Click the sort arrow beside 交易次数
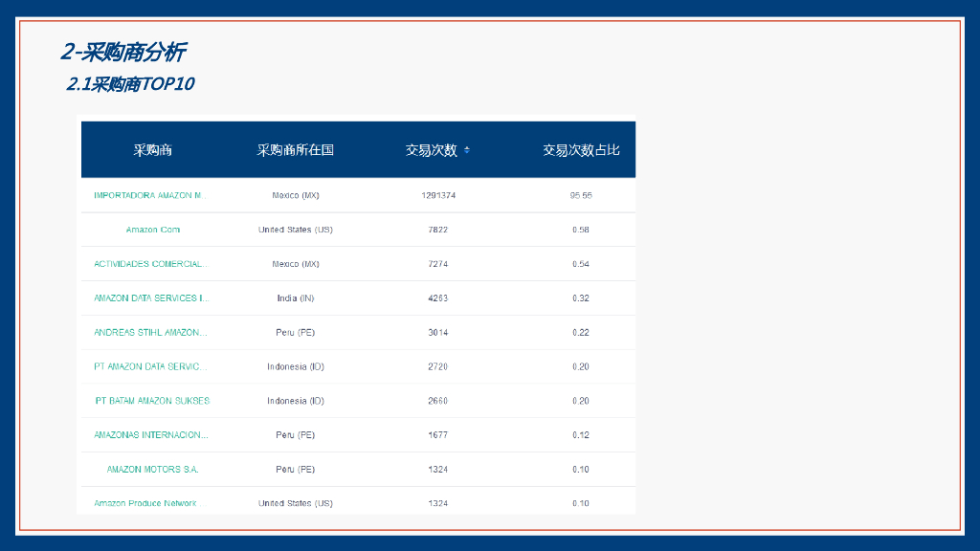The image size is (980, 551). pyautogui.click(x=467, y=150)
